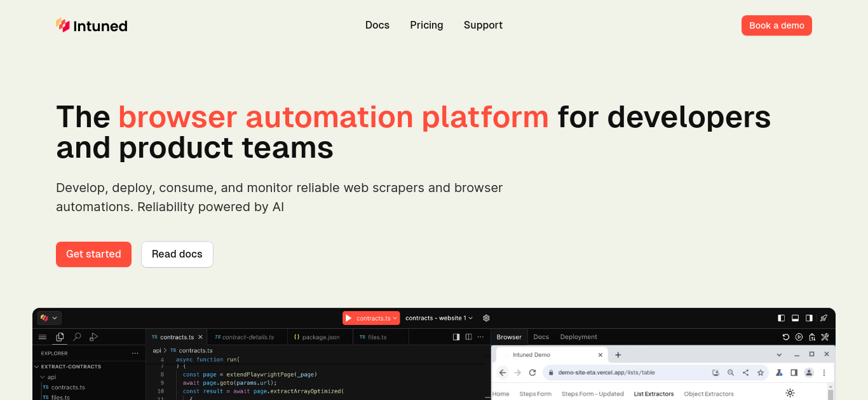Open files.ts in the Explorer tree
This screenshot has width=868, height=400.
coord(57,397)
